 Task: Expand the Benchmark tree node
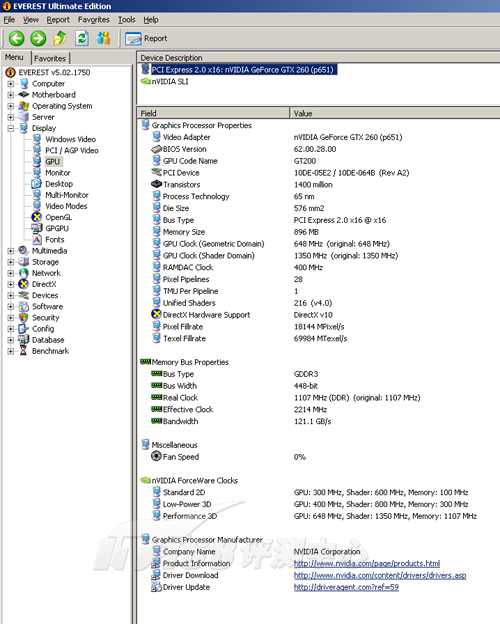pyautogui.click(x=11, y=351)
